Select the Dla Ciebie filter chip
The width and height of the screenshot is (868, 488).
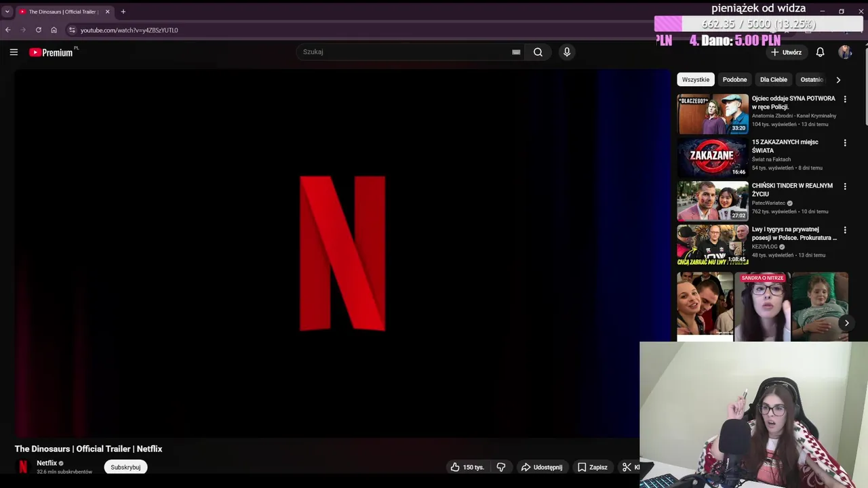tap(774, 79)
